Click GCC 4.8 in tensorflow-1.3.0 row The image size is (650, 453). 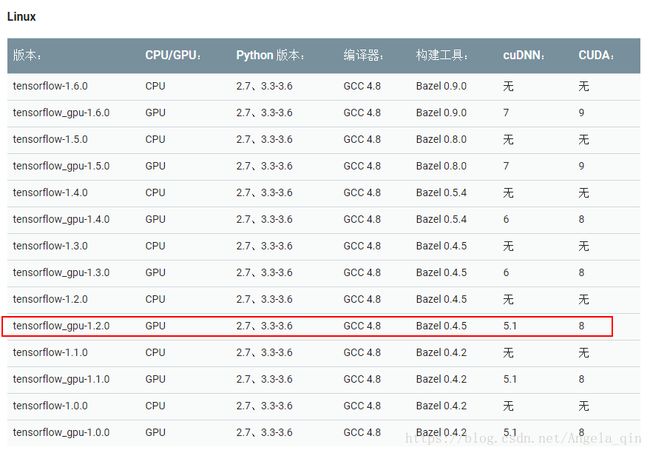[x=362, y=246]
